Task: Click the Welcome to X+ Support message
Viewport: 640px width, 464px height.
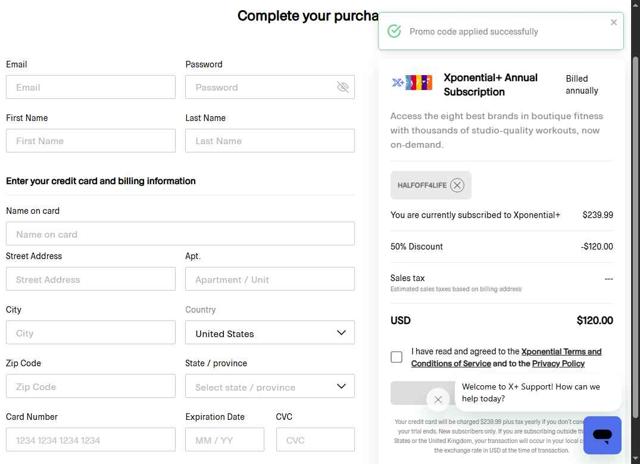Action: pos(531,393)
